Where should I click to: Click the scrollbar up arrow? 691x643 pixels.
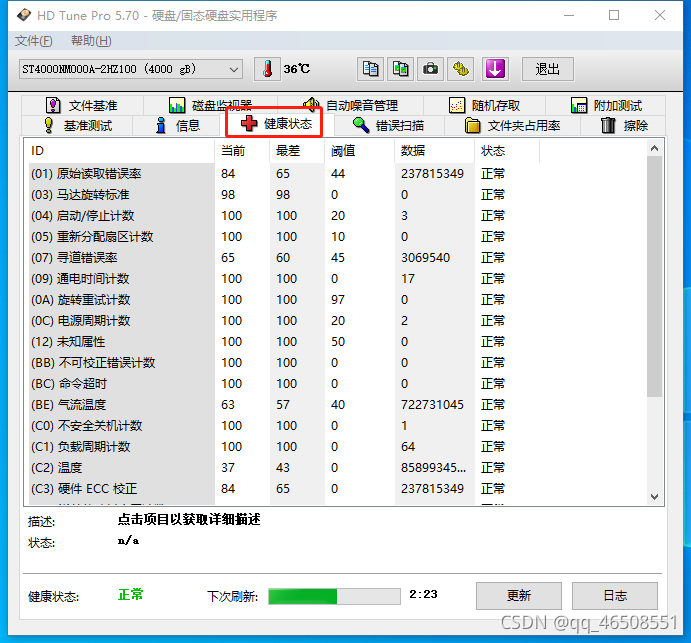pos(654,149)
